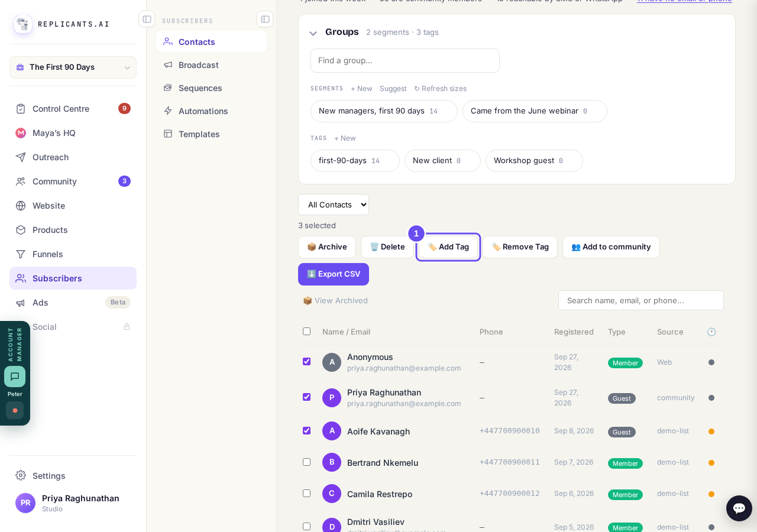Select New managers, first 90 days segment
The height and width of the screenshot is (532, 757).
click(x=384, y=111)
